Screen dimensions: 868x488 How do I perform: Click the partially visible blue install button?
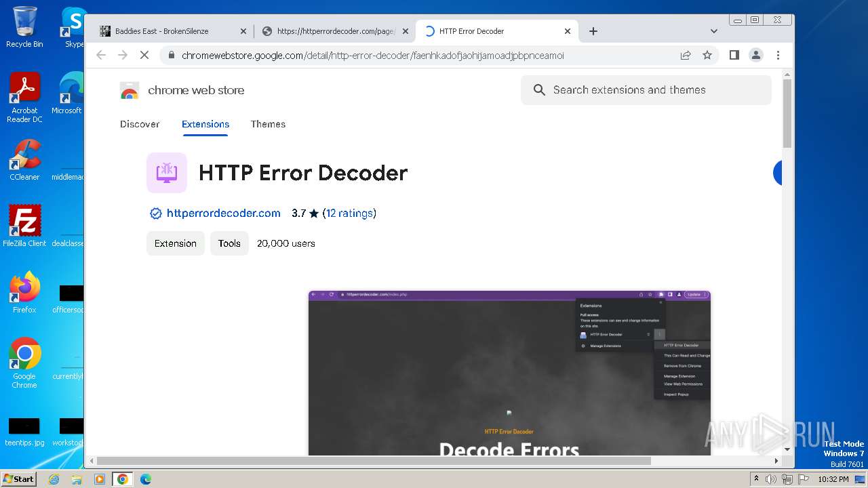point(778,173)
